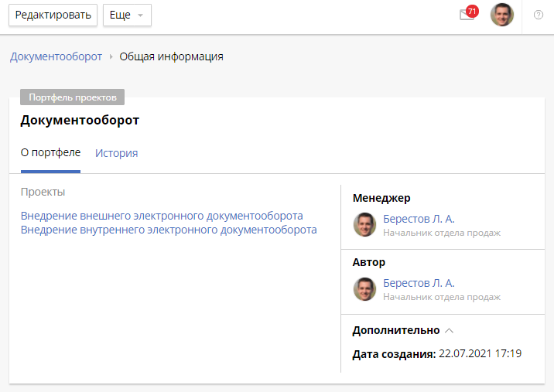Expand the Еще dropdown menu
554x392 pixels.
127,15
